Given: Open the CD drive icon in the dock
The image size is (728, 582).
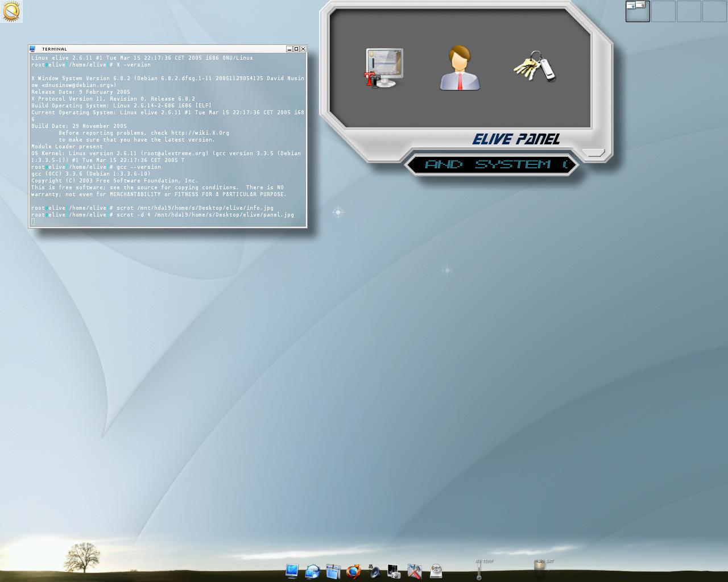Looking at the screenshot, I should coord(436,571).
